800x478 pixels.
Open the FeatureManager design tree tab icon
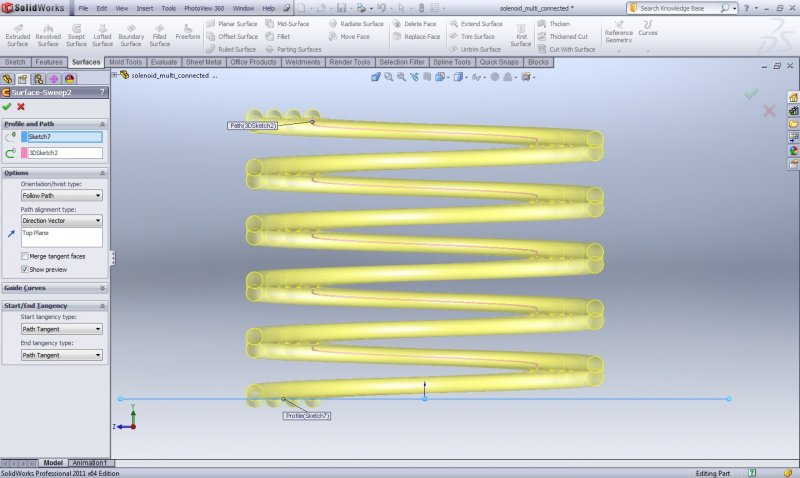tap(7, 79)
